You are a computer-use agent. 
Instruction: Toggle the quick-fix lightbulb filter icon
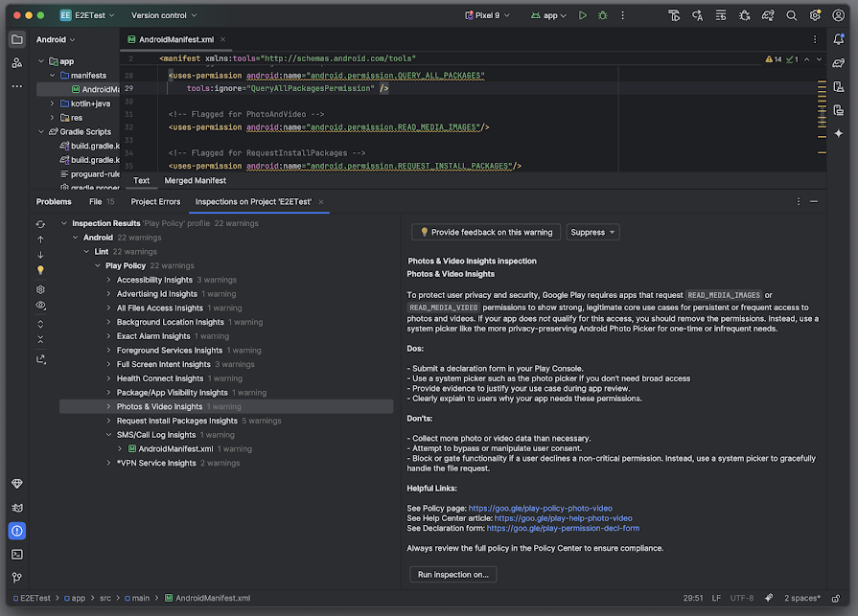pos(40,270)
